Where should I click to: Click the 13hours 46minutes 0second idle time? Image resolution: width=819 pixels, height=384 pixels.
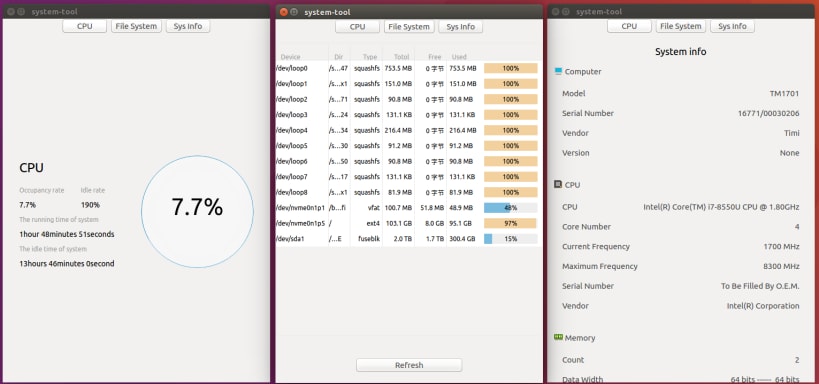[67, 263]
